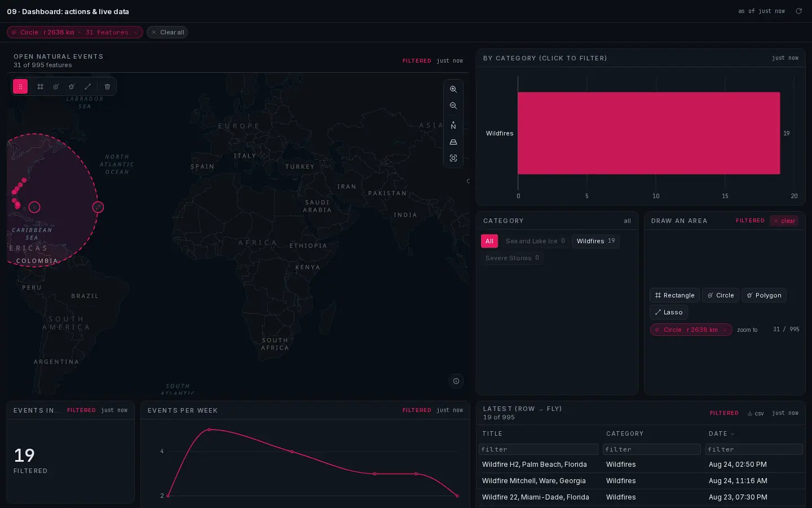
Task: Toggle the Sea and Lake Ice category
Action: tap(535, 241)
